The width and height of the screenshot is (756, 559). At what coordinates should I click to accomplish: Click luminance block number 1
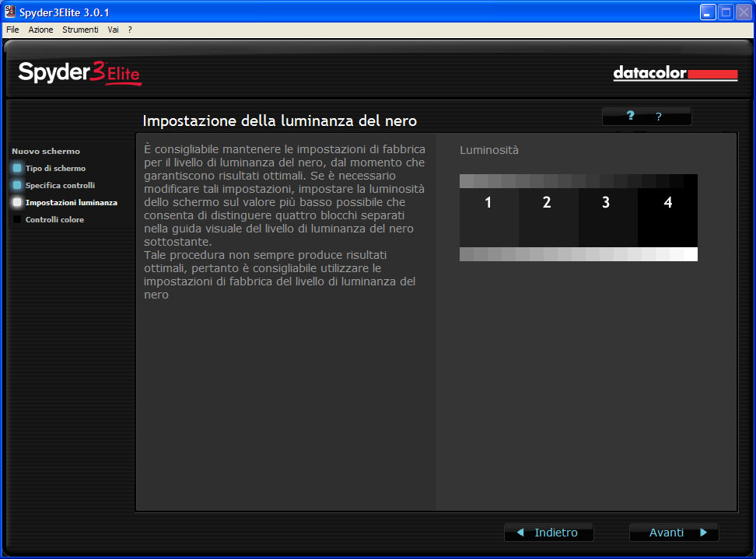tap(489, 218)
